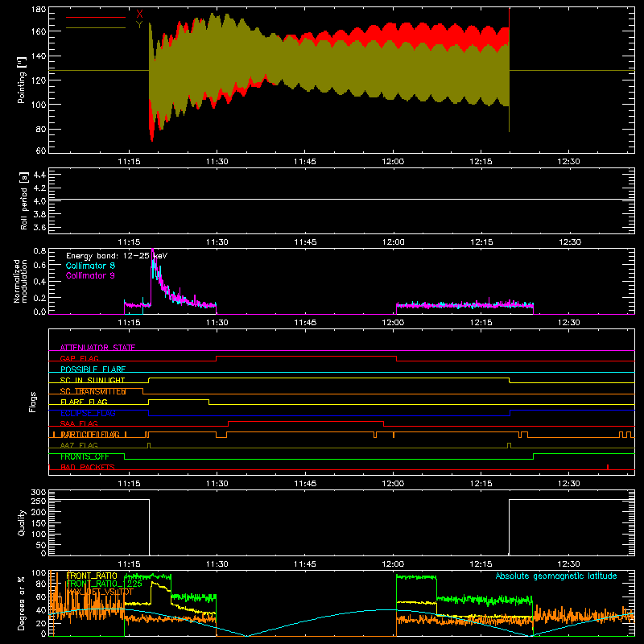644x644 pixels.
Task: Click the modulation peak near 11:19
Action: 153,254
